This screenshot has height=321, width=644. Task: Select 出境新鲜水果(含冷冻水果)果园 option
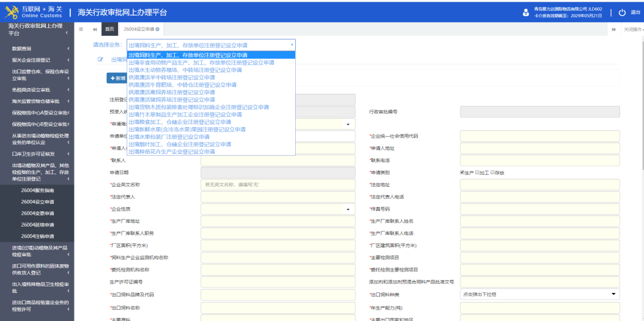210,129
